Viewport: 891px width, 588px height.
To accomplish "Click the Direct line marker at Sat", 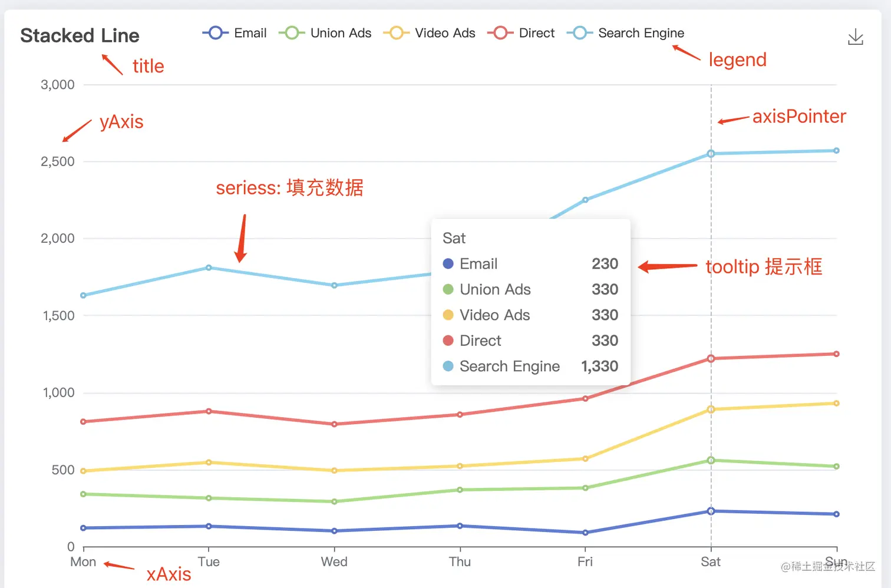I will (711, 358).
